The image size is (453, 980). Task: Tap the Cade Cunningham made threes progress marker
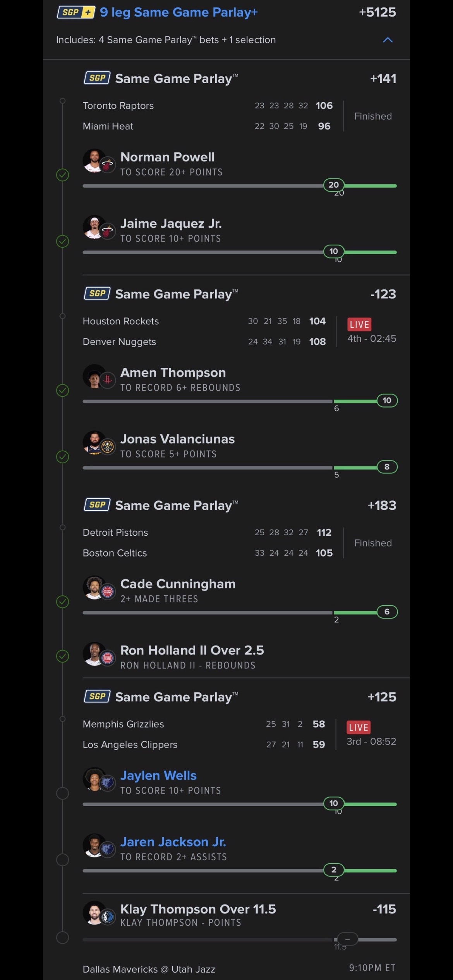[x=387, y=612]
